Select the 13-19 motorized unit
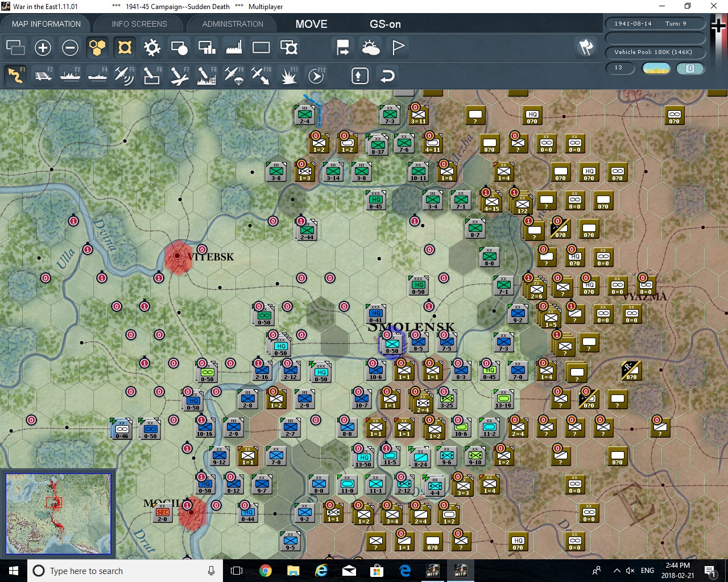728x582 pixels. pyautogui.click(x=503, y=400)
